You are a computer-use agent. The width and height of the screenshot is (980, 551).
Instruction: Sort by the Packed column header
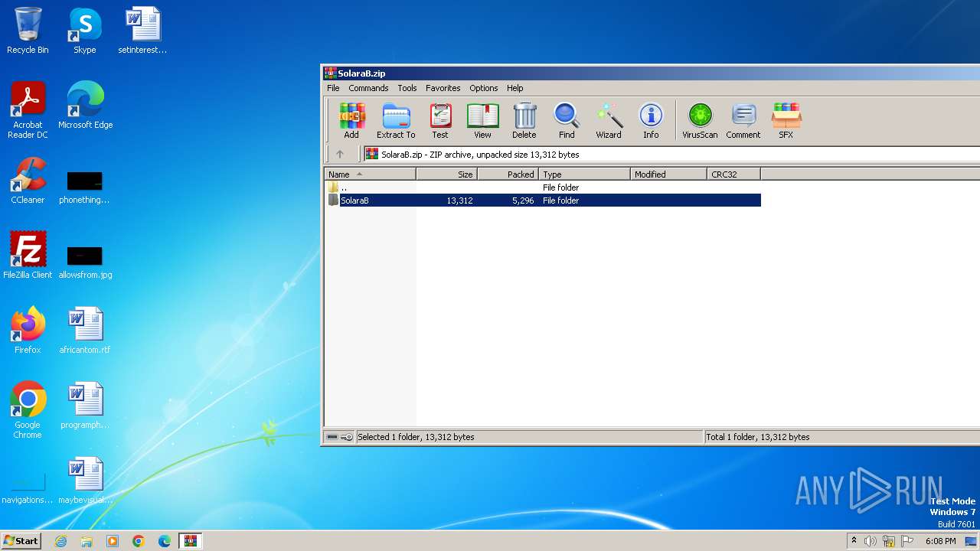[508, 174]
